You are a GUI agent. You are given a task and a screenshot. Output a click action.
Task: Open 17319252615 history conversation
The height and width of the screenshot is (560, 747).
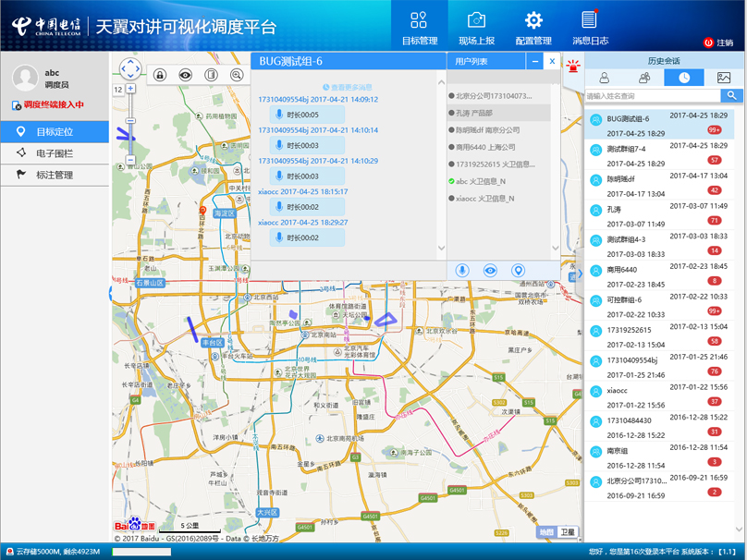(x=659, y=335)
